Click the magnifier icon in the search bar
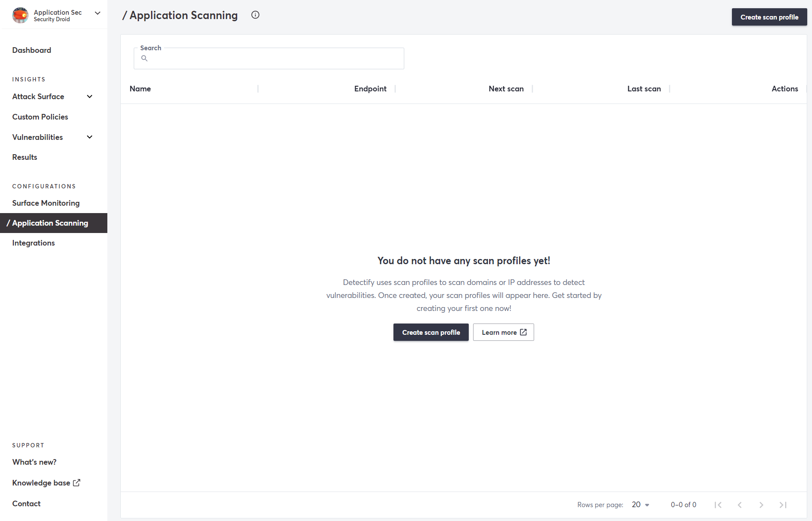This screenshot has width=812, height=521. tap(145, 58)
